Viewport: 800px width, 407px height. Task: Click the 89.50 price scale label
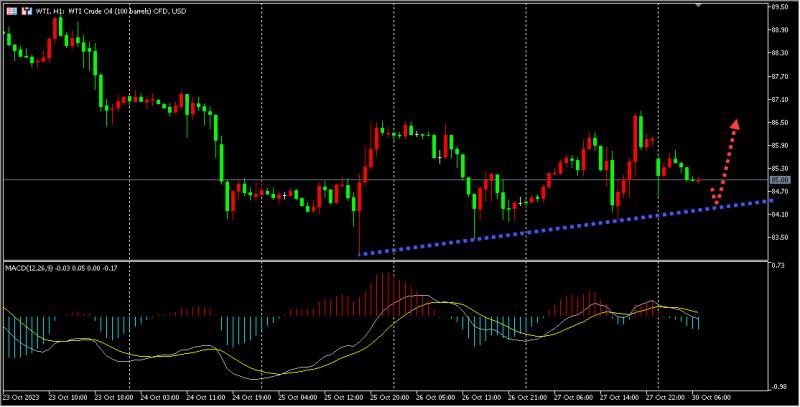click(x=779, y=7)
